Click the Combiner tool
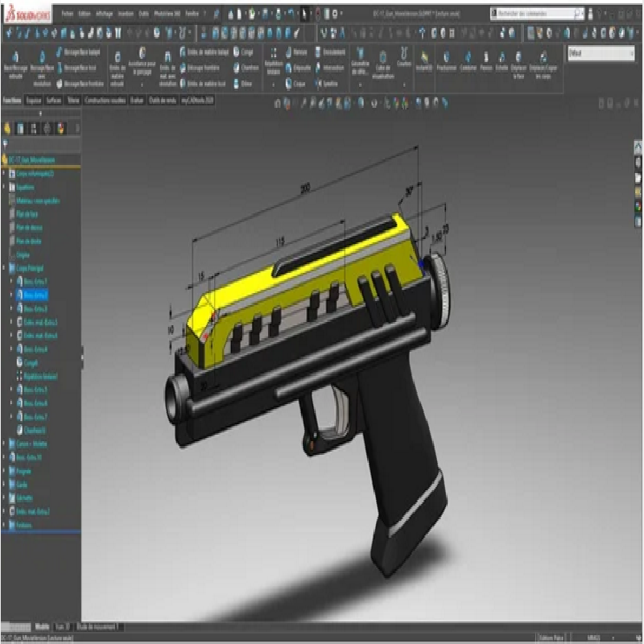 (x=469, y=61)
